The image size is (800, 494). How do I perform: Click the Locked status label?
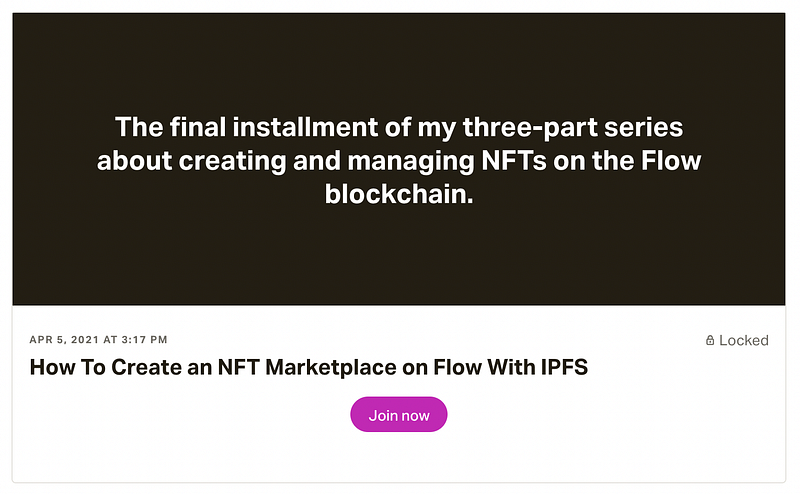743,341
